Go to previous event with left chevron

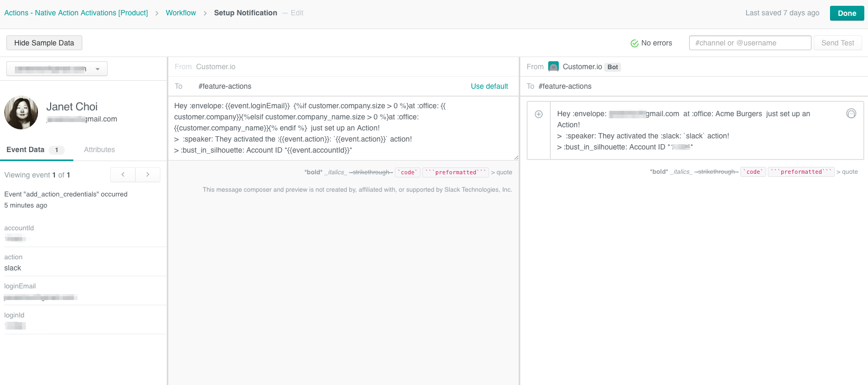tap(123, 175)
